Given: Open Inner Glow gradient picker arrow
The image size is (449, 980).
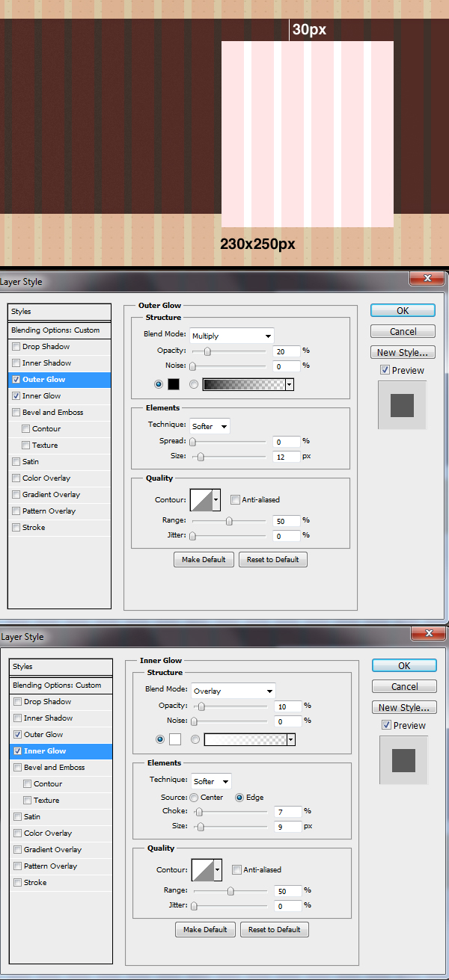Looking at the screenshot, I should click(x=291, y=739).
